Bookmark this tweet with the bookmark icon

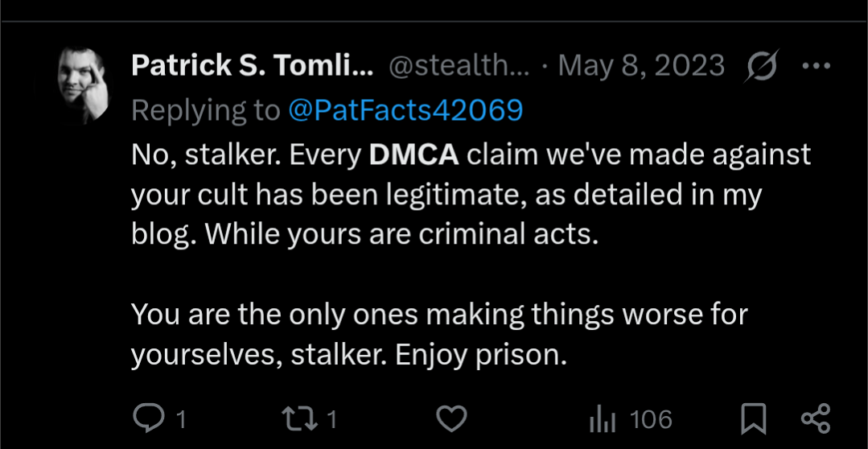pos(754,419)
